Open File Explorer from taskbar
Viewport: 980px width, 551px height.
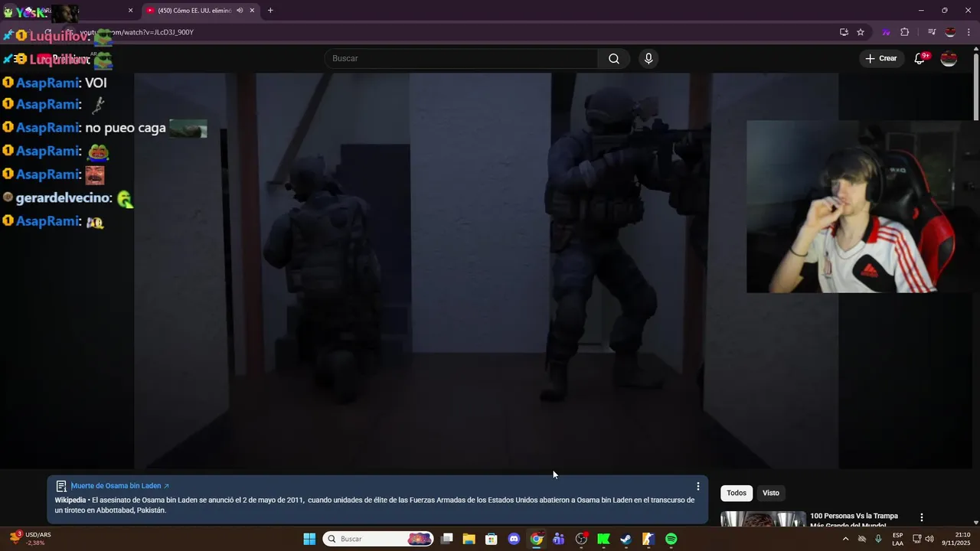(469, 539)
